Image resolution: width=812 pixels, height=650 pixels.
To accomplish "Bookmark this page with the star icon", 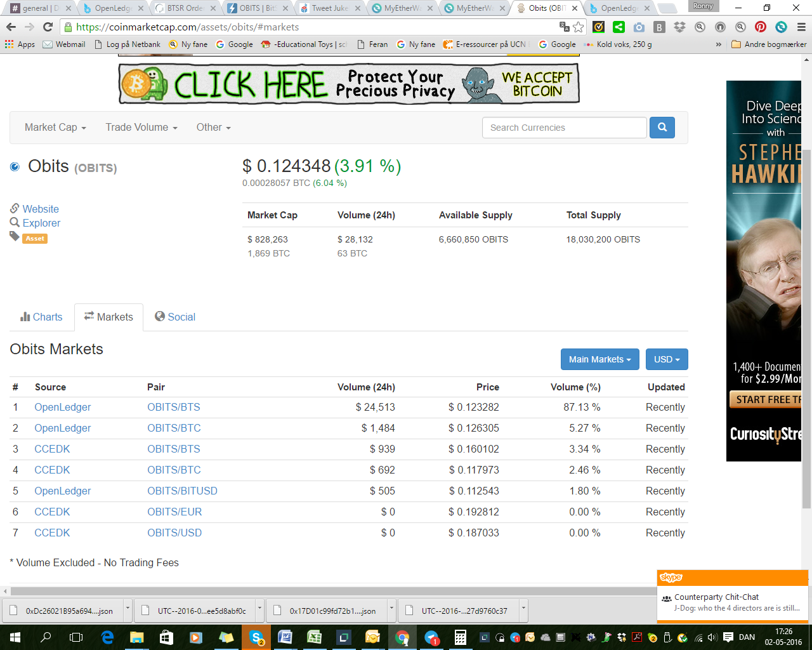I will point(578,27).
